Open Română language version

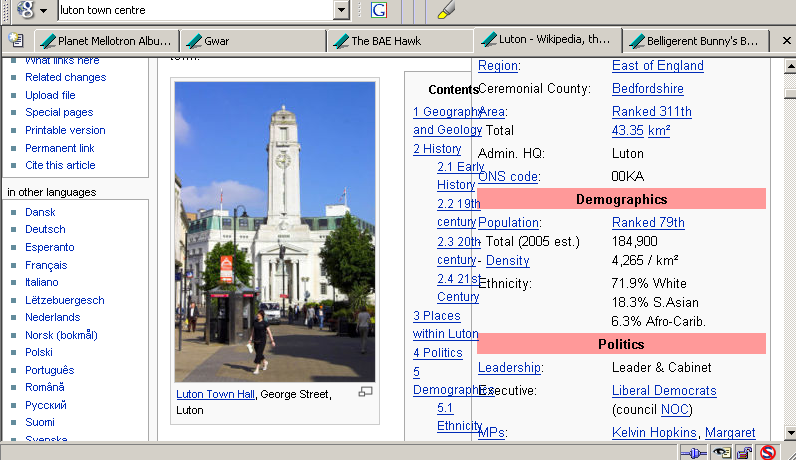coord(45,387)
